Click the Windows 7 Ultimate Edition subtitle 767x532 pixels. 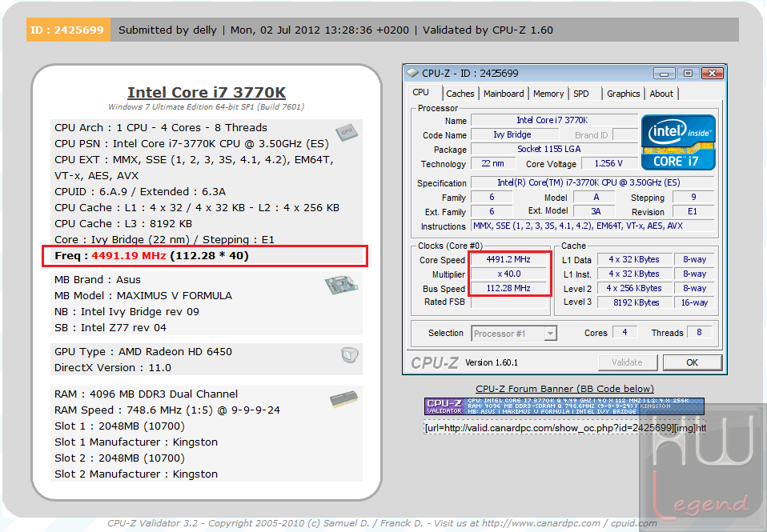[x=206, y=106]
